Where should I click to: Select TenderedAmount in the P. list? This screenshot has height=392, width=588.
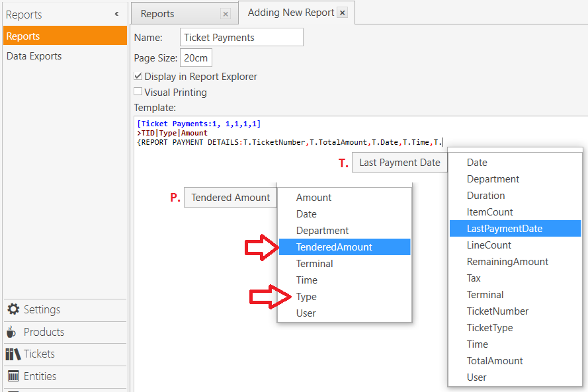tap(345, 247)
